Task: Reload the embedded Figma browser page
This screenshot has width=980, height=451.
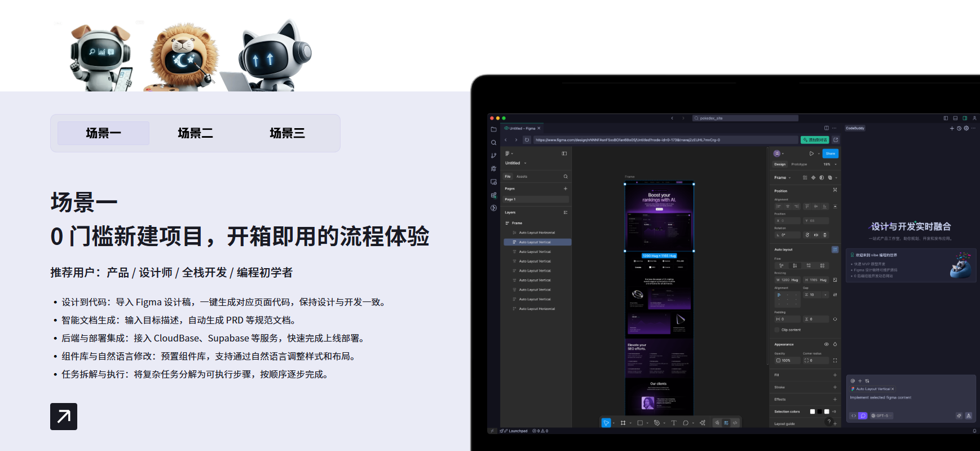Action: point(527,140)
